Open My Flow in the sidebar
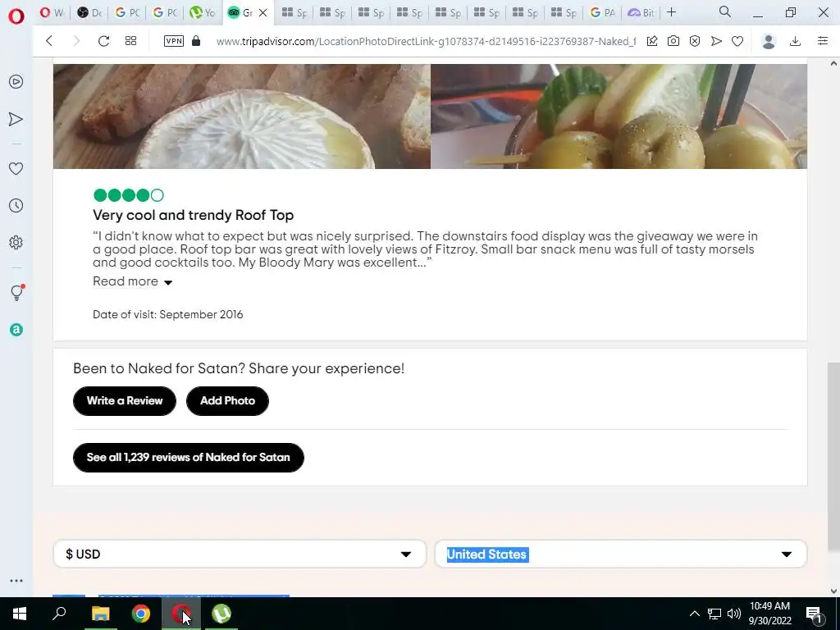 [x=16, y=119]
